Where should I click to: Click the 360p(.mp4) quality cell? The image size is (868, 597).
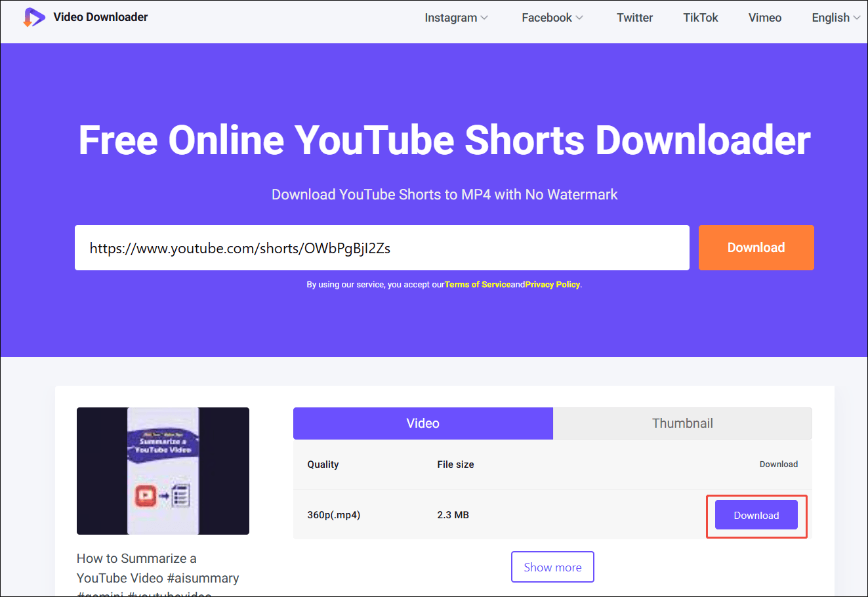tap(334, 515)
